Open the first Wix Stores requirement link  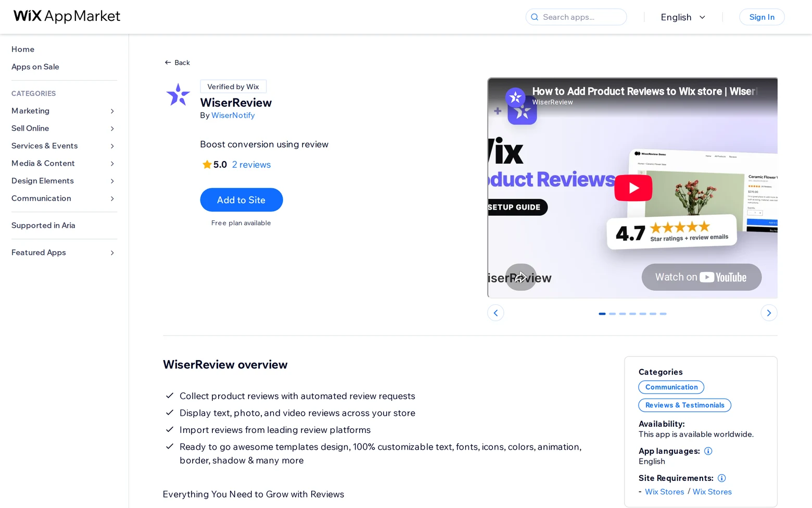coord(665,492)
